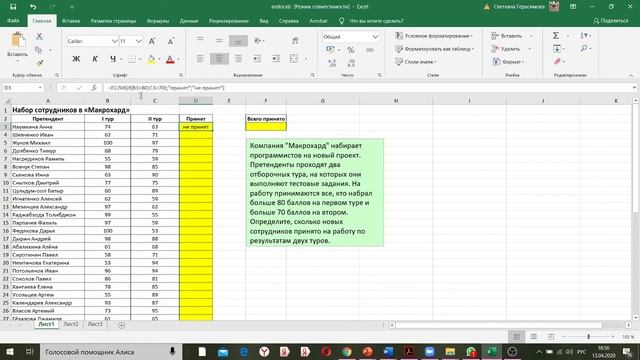The width and height of the screenshot is (640, 360).
Task: Open Windows Start menu
Action: 10,351
